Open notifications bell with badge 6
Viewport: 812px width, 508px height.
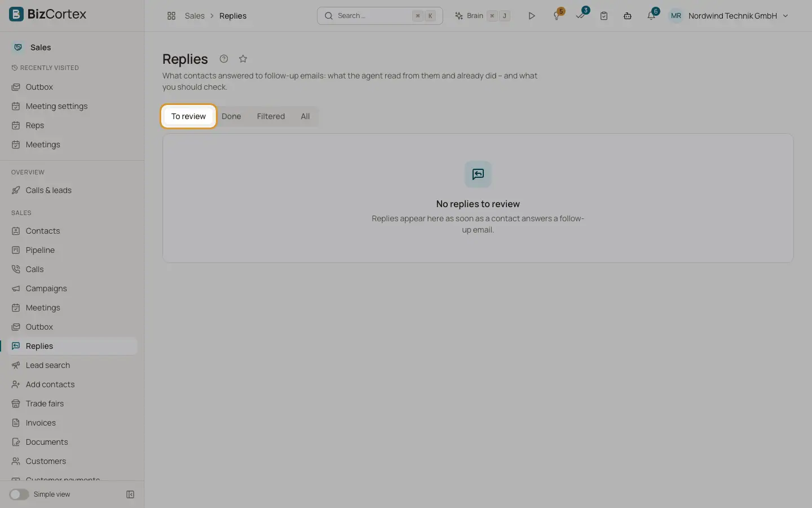coord(652,15)
